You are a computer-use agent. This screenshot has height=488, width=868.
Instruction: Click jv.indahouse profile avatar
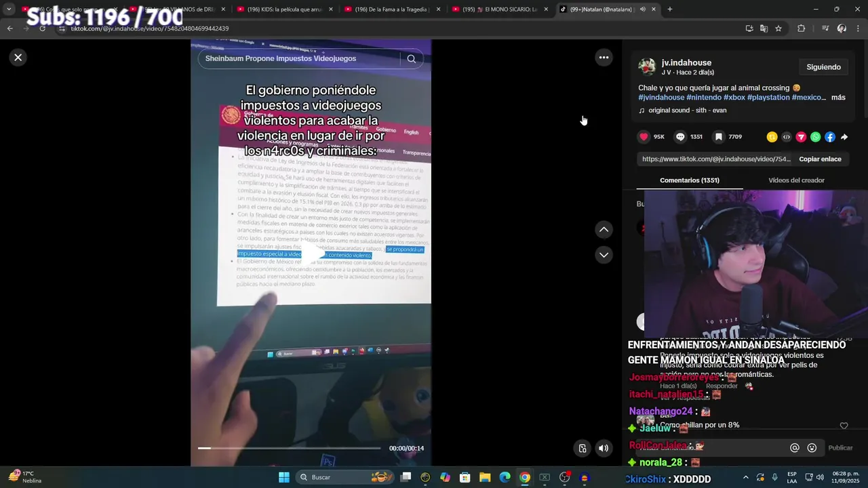[x=647, y=66]
